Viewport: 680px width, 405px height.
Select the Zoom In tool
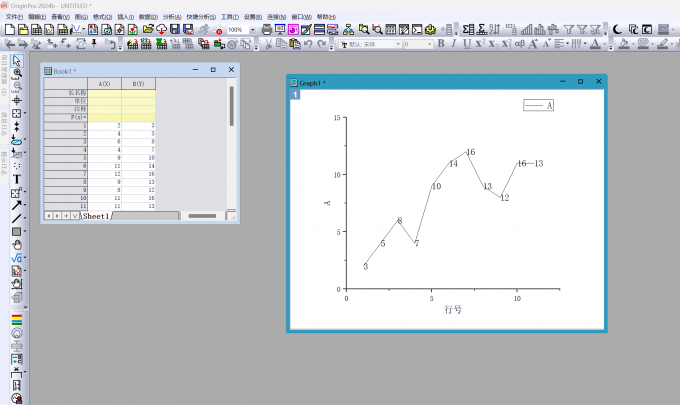[16, 74]
